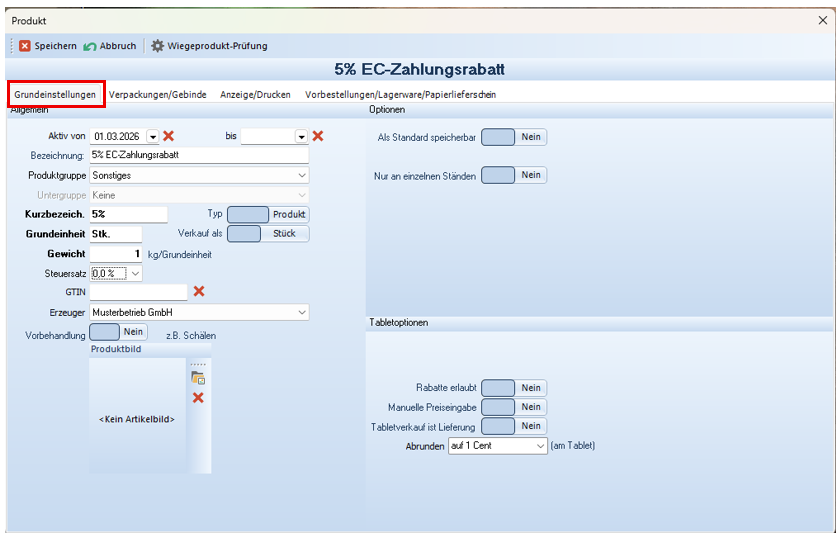Click the green Abbruch undo icon
The width and height of the screenshot is (836, 533).
[x=90, y=46]
